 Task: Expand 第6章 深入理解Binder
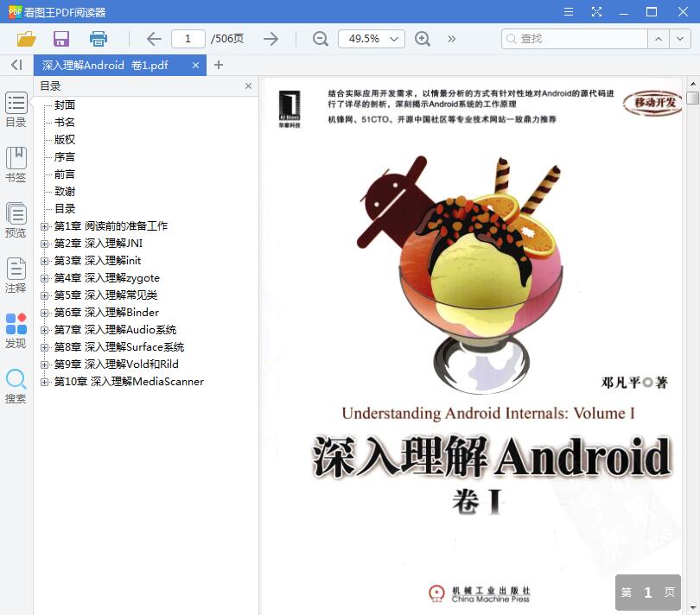(x=44, y=313)
